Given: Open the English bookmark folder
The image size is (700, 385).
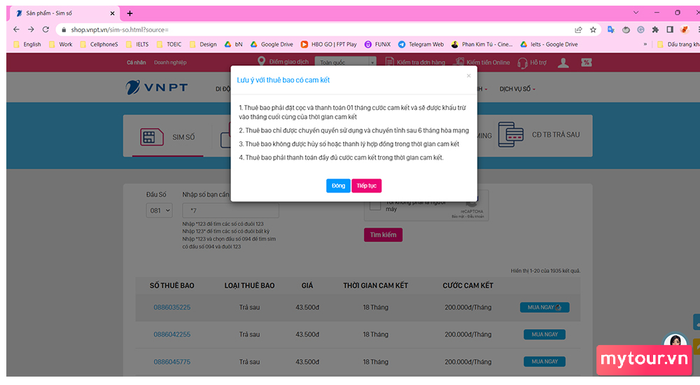Looking at the screenshot, I should pyautogui.click(x=27, y=44).
